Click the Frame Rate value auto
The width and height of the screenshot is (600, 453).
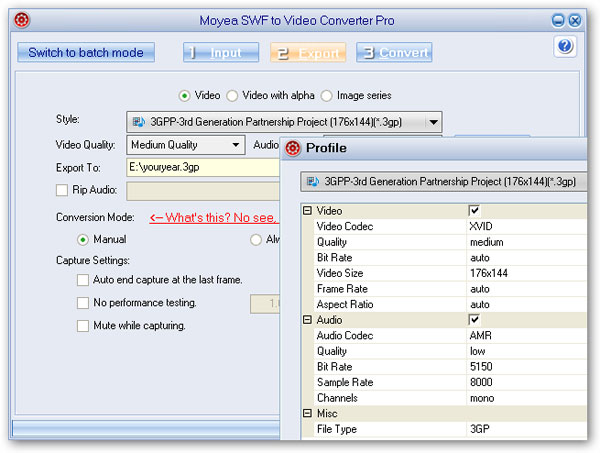(480, 289)
